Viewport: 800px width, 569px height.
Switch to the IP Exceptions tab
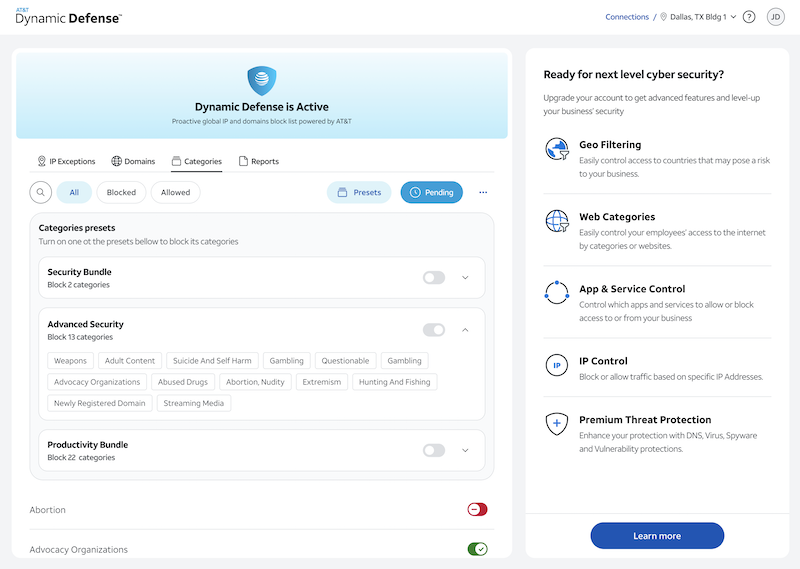(x=66, y=161)
